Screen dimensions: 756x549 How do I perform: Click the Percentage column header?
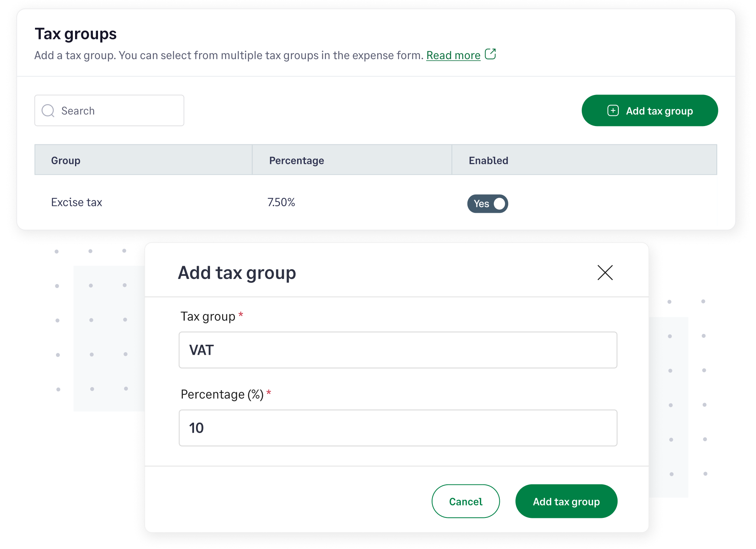[296, 160]
